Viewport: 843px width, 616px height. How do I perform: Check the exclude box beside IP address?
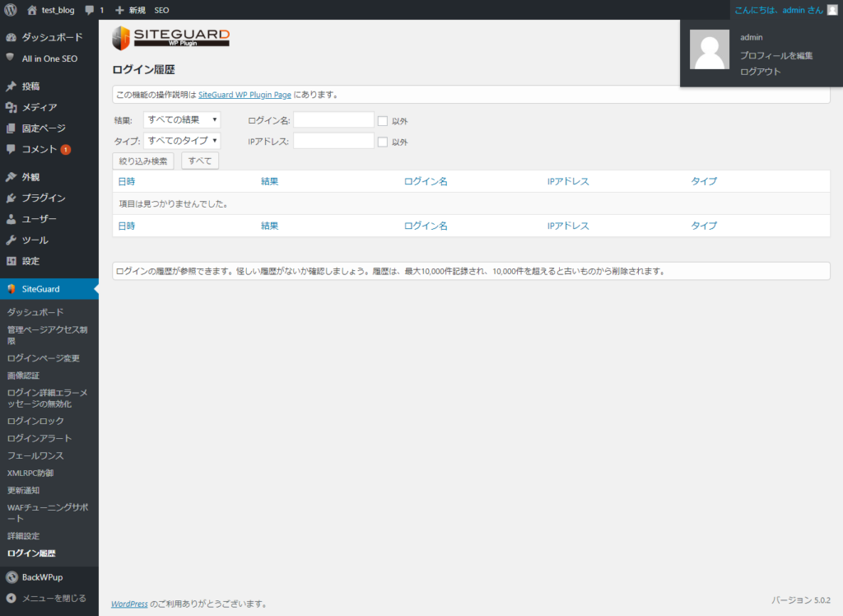(382, 142)
